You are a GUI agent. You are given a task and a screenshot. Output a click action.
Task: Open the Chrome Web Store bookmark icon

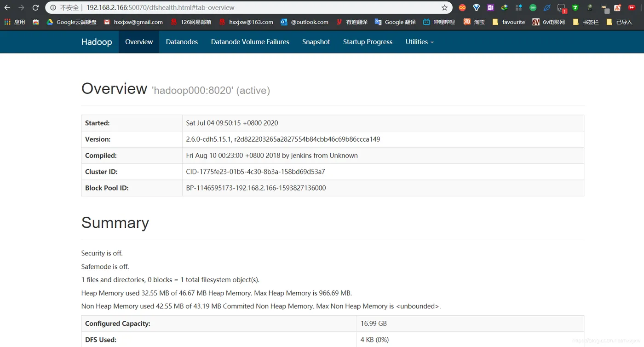[35, 22]
